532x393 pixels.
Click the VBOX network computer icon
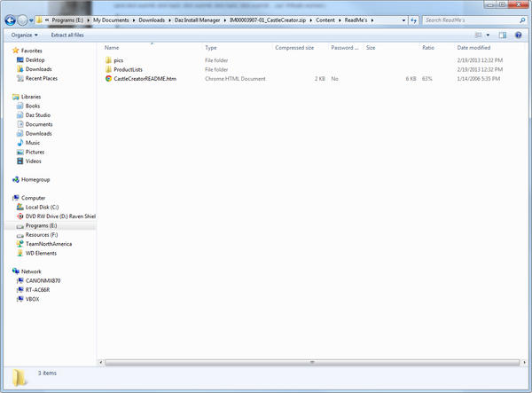pyautogui.click(x=20, y=299)
